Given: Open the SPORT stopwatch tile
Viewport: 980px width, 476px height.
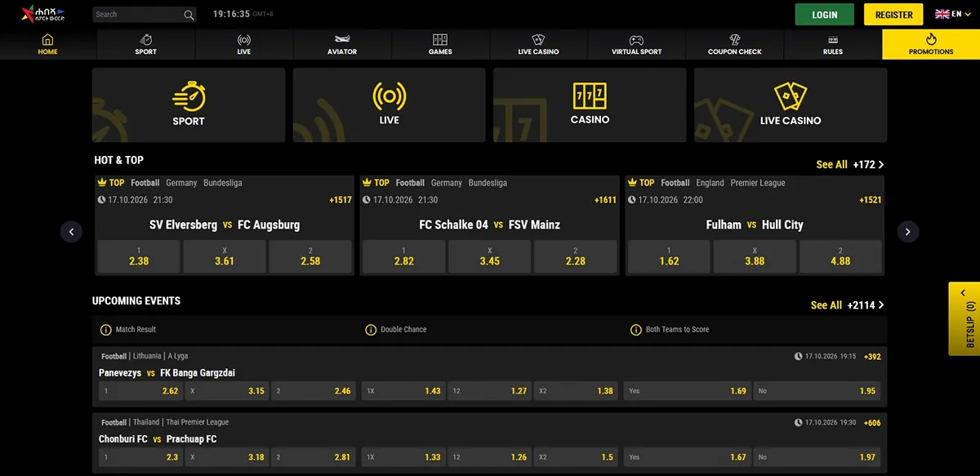Looking at the screenshot, I should tap(189, 105).
